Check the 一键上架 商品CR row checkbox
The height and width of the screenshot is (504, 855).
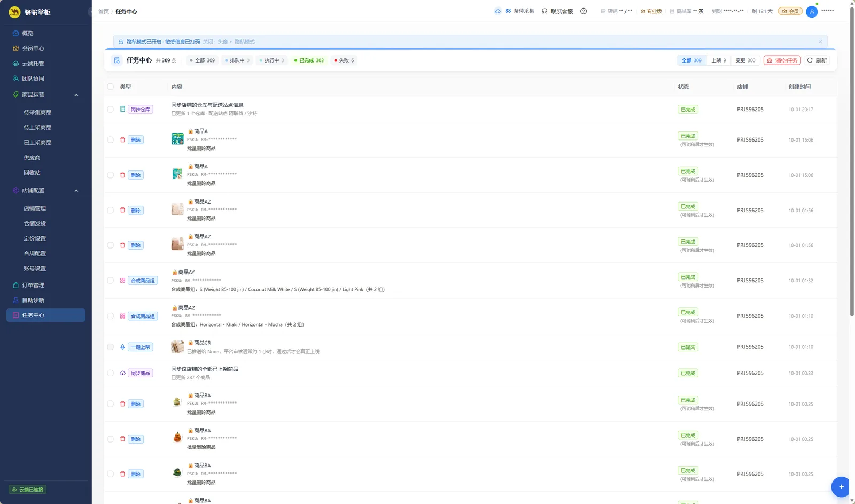(111, 347)
